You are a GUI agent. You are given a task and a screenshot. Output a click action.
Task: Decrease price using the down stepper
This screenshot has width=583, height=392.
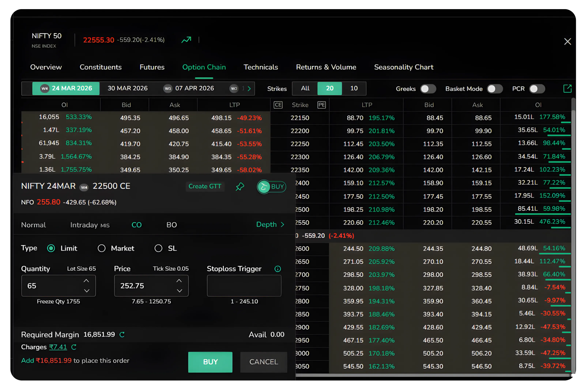coord(179,291)
